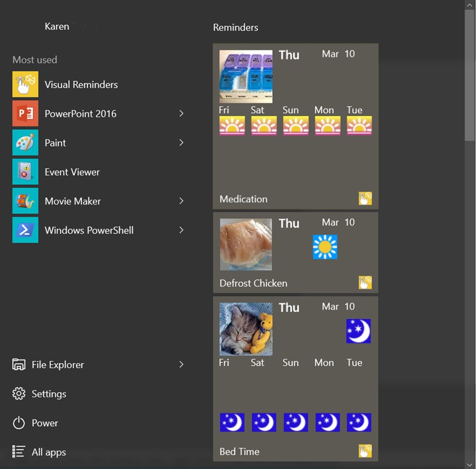Launch PowerPoint 2016 from its icon
This screenshot has height=469, width=476.
point(25,113)
